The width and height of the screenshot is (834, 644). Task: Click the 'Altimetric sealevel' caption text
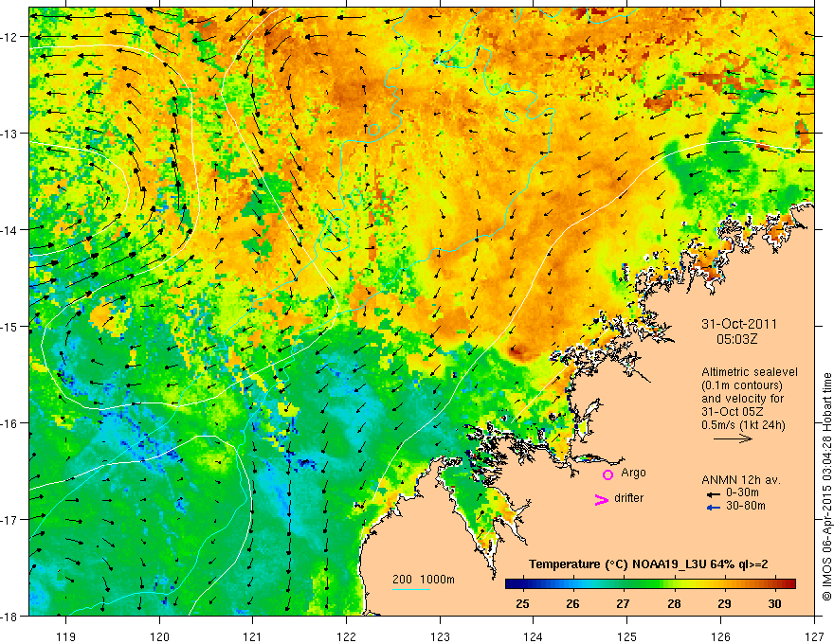(750, 372)
